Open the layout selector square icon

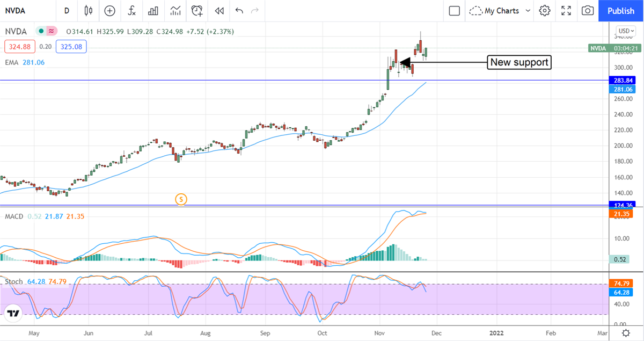point(455,11)
